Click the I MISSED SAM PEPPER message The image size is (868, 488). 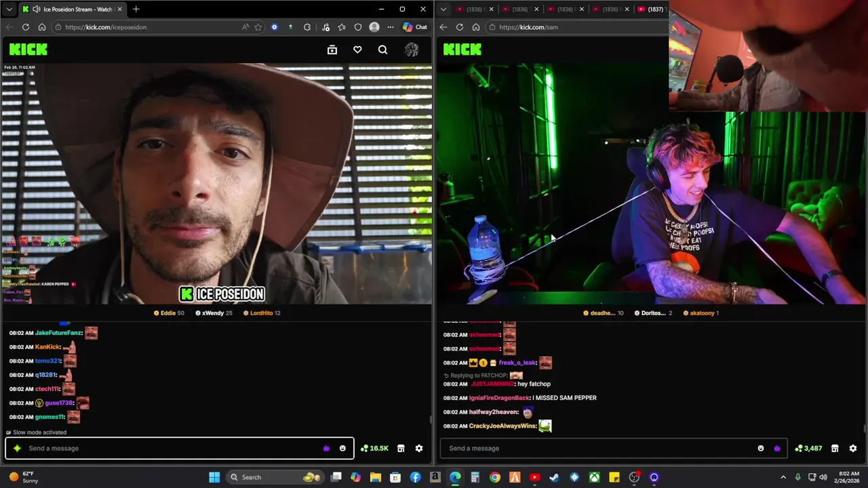point(565,398)
